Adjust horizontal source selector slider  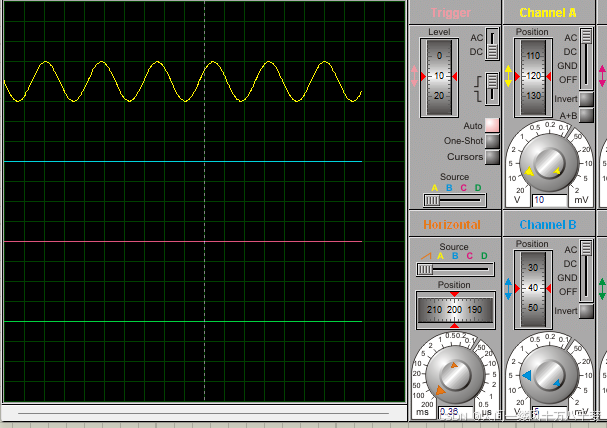pyautogui.click(x=455, y=269)
